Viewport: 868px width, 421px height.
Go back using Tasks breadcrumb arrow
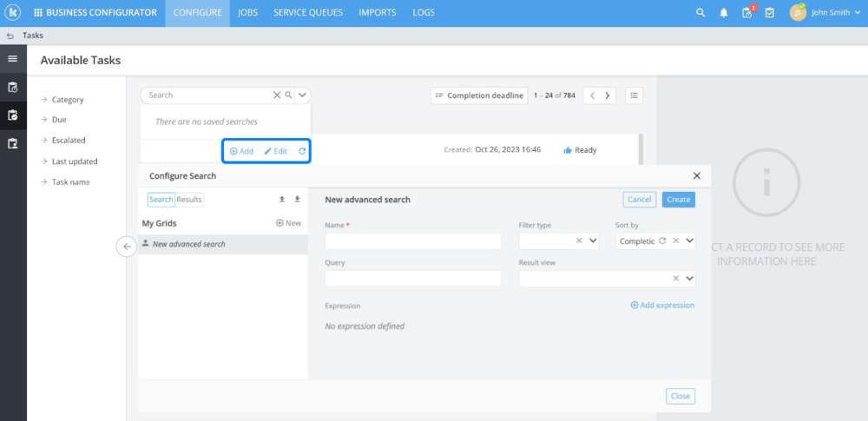click(x=10, y=36)
